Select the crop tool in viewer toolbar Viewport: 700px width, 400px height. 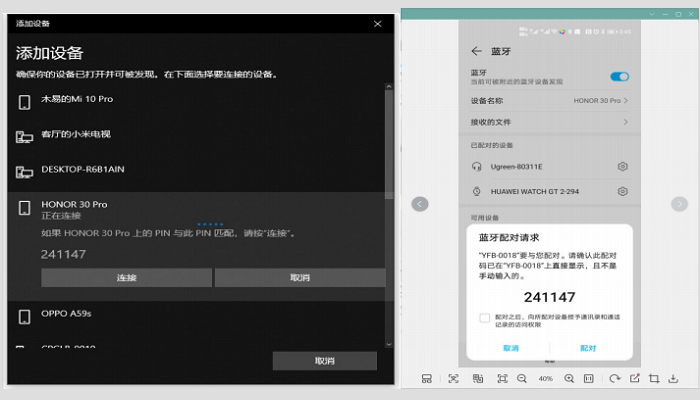pos(654,379)
